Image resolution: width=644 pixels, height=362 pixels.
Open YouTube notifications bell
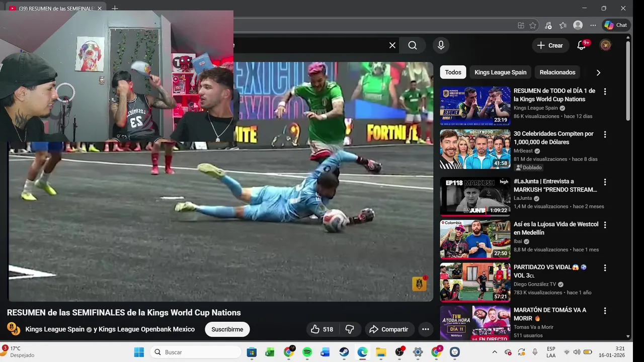point(582,45)
